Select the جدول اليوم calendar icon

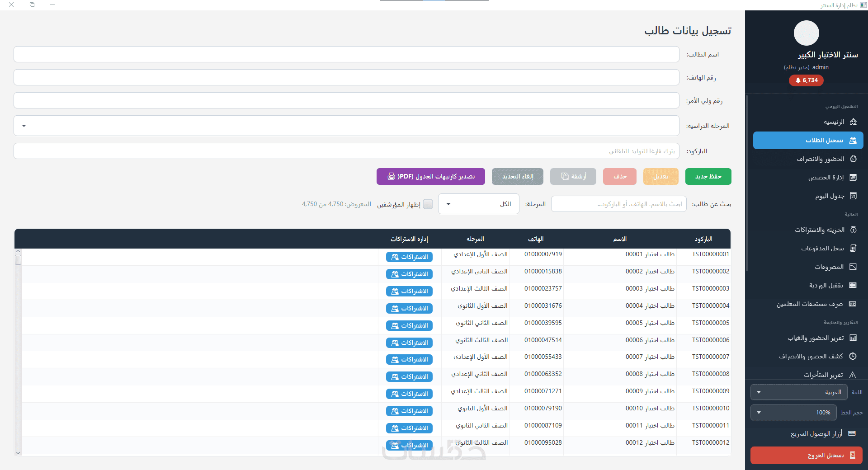tap(853, 196)
